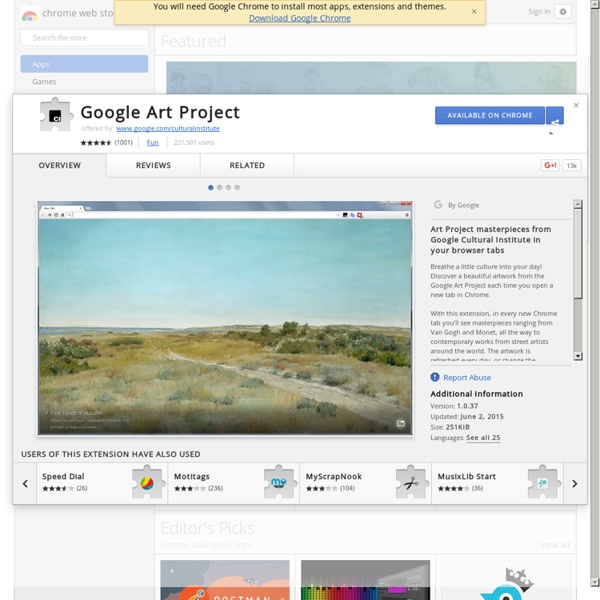
Task: Click the description scrollbar down arrow
Action: click(578, 356)
